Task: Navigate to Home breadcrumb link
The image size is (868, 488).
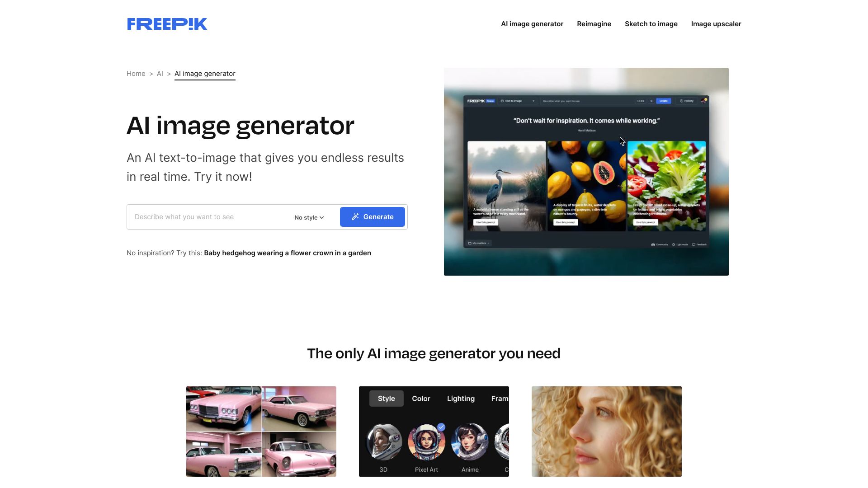Action: [x=136, y=73]
